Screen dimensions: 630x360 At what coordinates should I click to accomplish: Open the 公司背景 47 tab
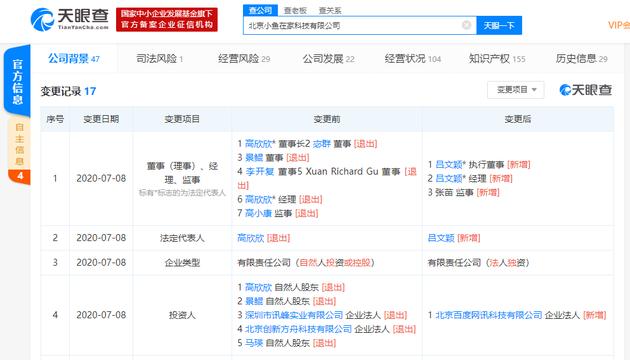click(74, 59)
